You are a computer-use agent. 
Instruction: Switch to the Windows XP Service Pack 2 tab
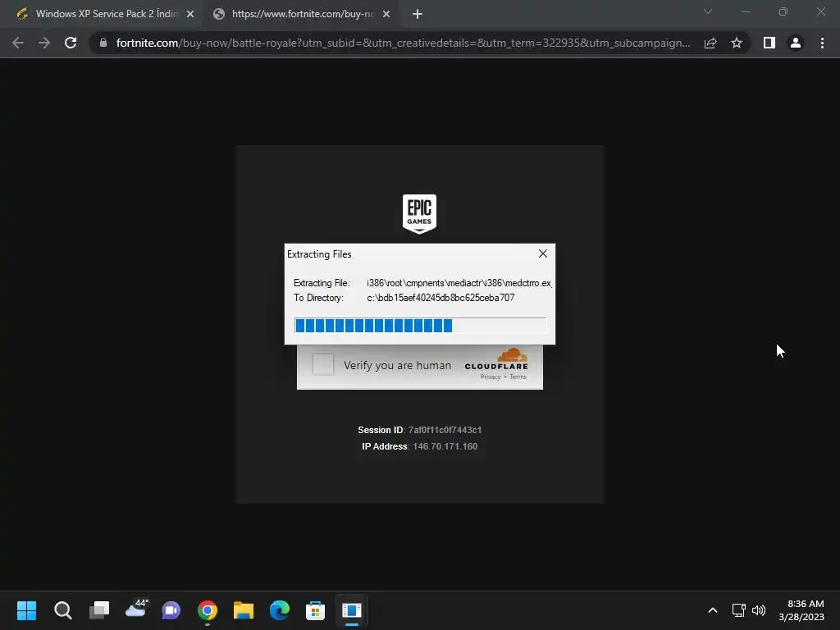pos(106,14)
